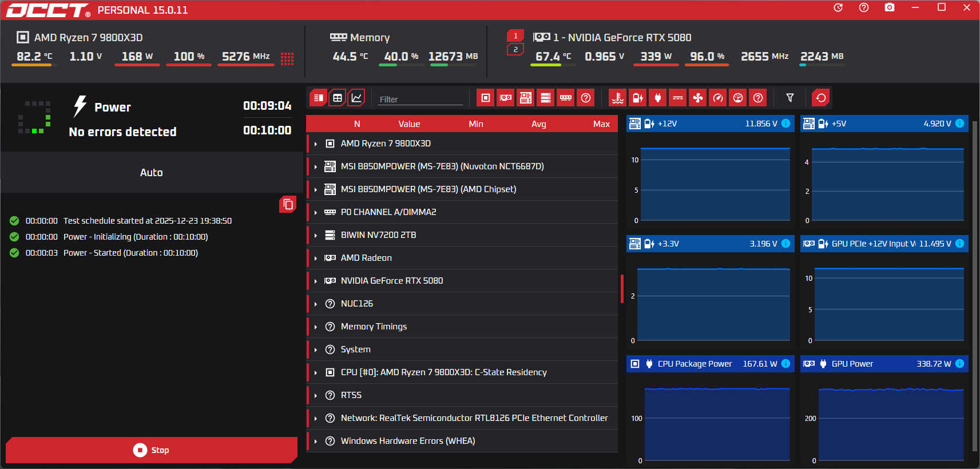Toggle the power plug sensor filter
980x469 pixels.
coord(658,98)
